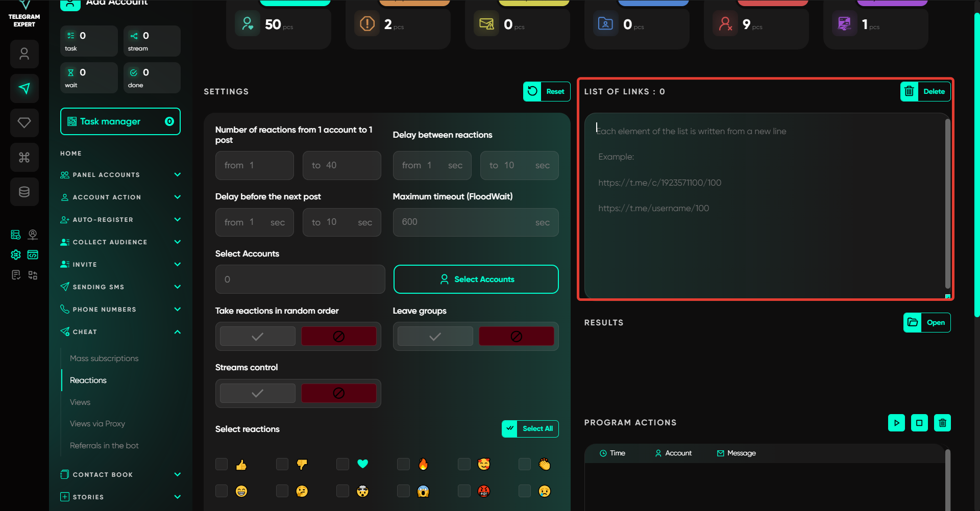980x511 pixels.
Task: Check the fire reaction checkbox
Action: [x=403, y=464]
